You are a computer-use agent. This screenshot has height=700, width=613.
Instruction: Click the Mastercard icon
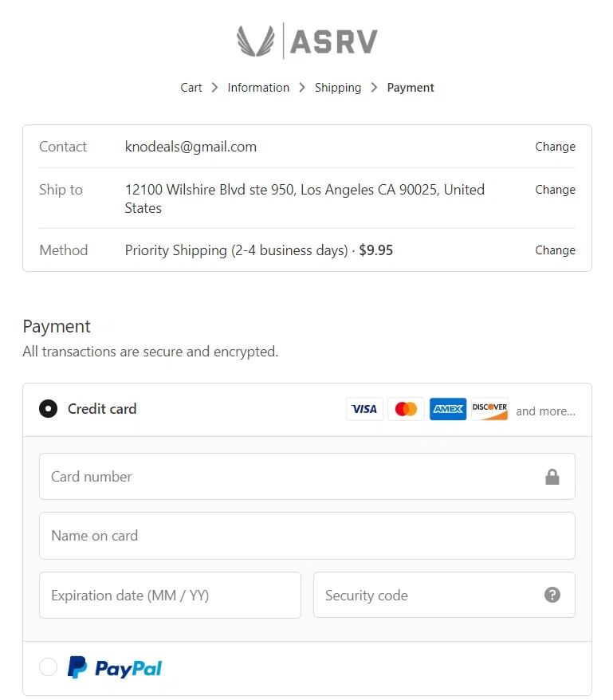406,409
